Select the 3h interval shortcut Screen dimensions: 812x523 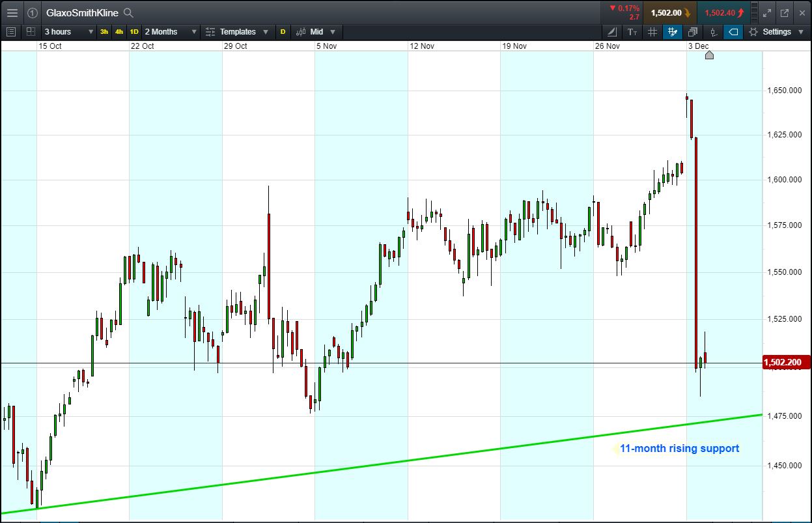[x=104, y=31]
